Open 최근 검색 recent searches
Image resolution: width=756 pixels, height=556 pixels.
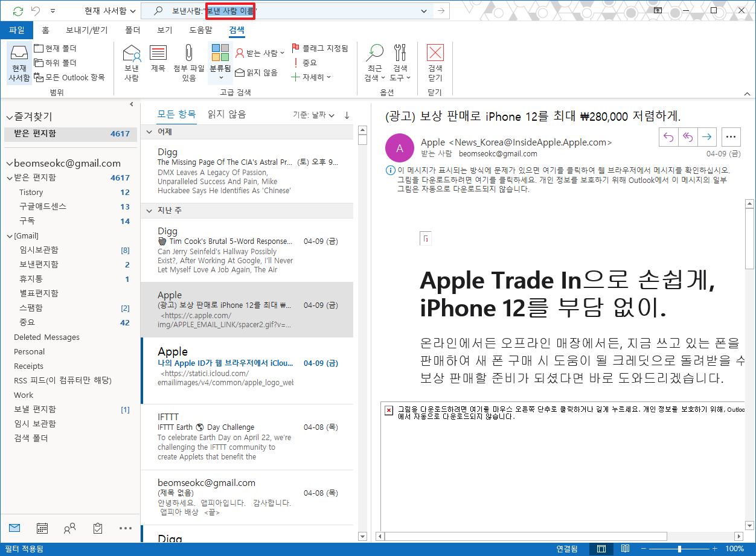click(375, 63)
